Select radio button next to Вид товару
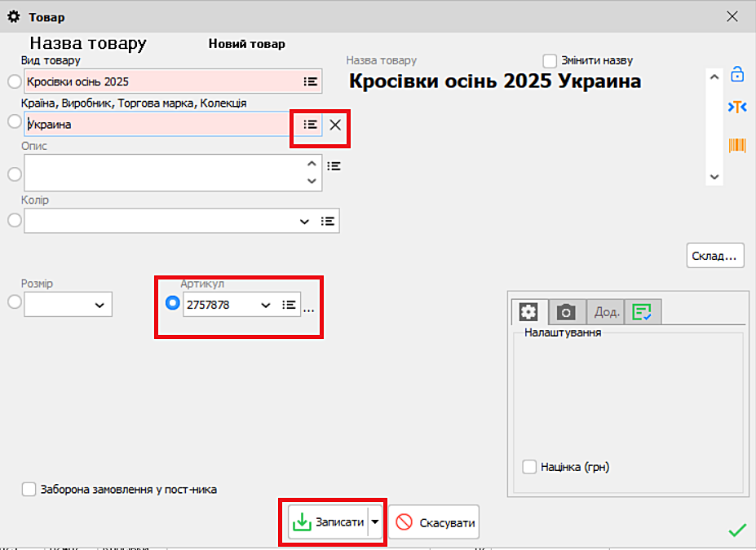756x550 pixels. [x=13, y=81]
